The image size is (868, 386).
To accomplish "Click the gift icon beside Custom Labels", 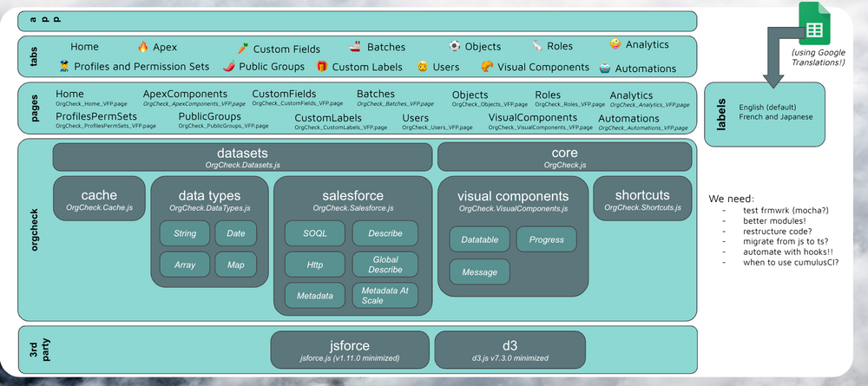I will coord(322,66).
